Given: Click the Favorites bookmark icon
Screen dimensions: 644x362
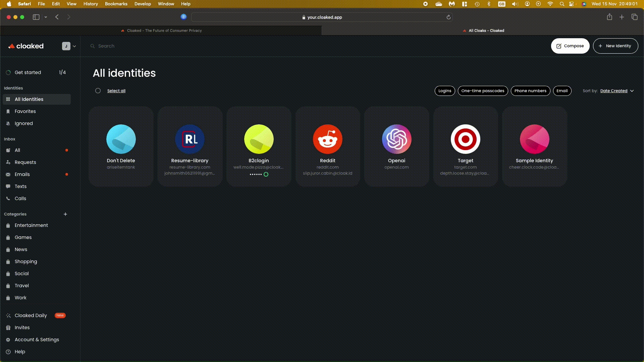Looking at the screenshot, I should [x=8, y=111].
